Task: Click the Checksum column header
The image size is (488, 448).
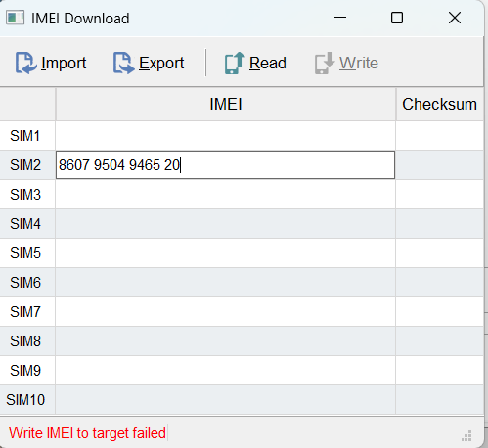Action: pos(439,104)
